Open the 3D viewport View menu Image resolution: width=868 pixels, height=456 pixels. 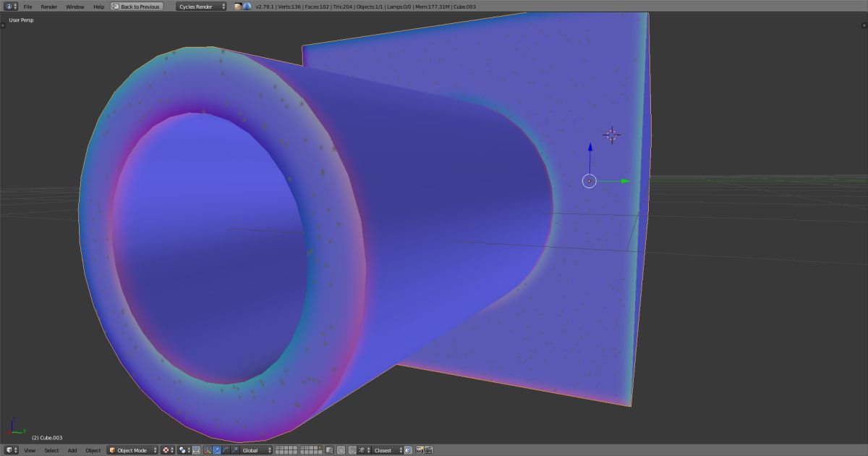click(30, 450)
